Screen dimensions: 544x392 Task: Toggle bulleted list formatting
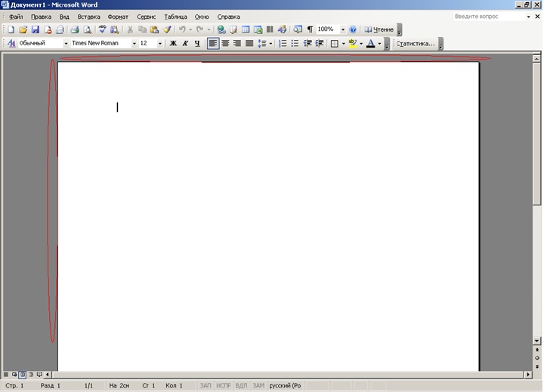point(295,43)
